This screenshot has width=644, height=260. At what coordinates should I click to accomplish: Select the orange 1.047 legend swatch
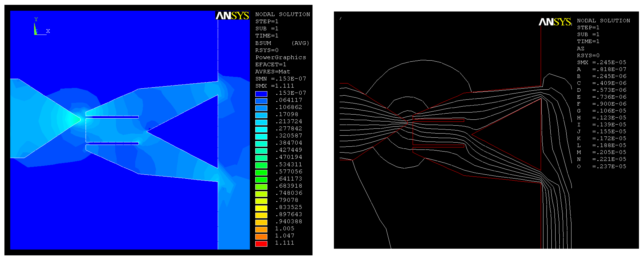click(x=261, y=236)
